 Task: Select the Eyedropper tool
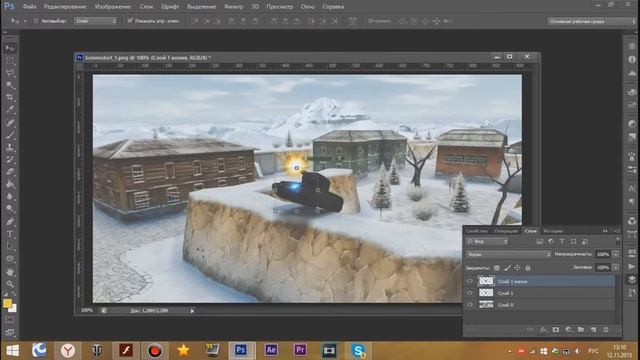point(10,110)
